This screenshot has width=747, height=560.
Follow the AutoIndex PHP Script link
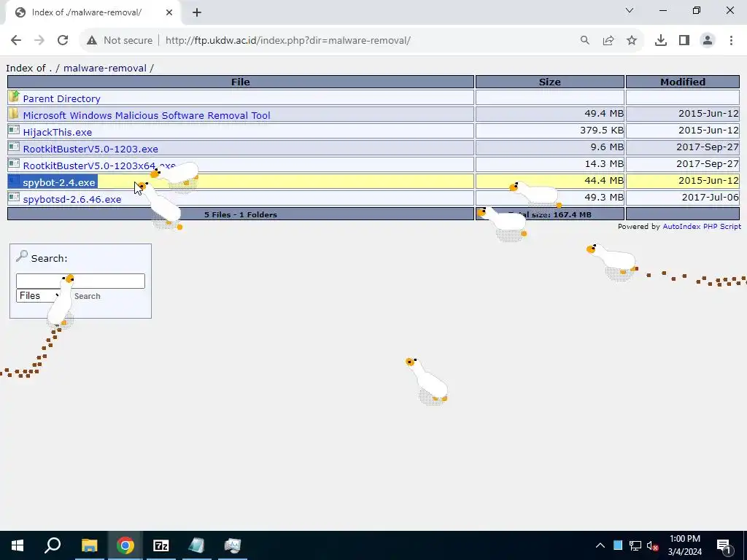(x=702, y=227)
